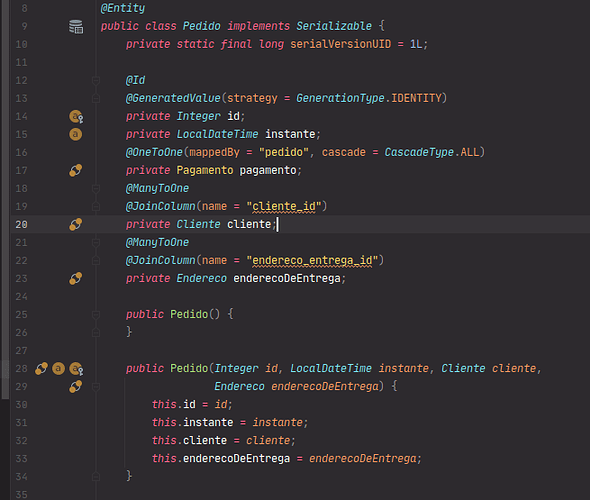Screen dimensions: 590x500
Task: Place cursor on the serialVersionUID field name
Action: [x=341, y=44]
